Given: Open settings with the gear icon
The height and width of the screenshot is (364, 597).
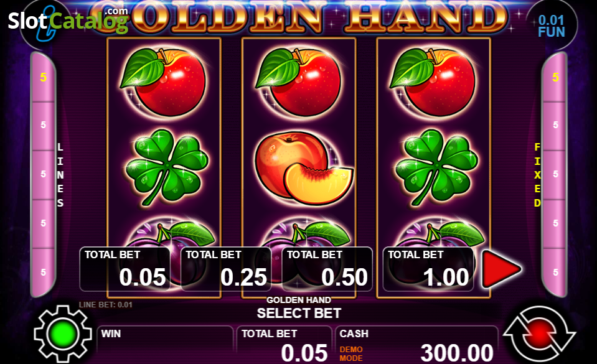Looking at the screenshot, I should 63,334.
